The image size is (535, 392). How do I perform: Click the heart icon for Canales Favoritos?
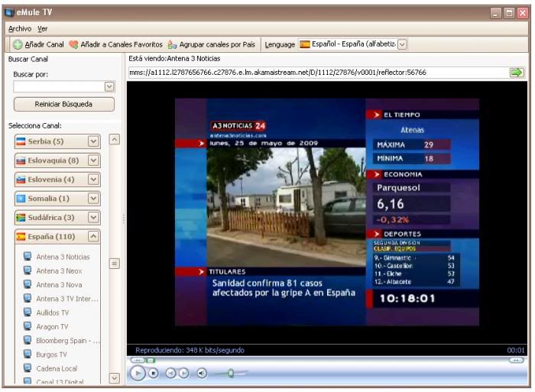73,44
